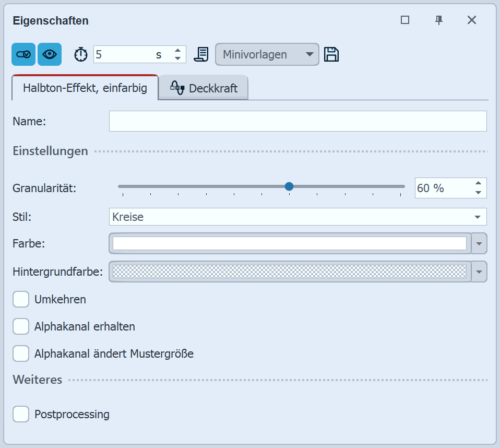Viewport: 500px width, 448px height.
Task: Save mini template with floppy disk icon
Action: coord(331,54)
